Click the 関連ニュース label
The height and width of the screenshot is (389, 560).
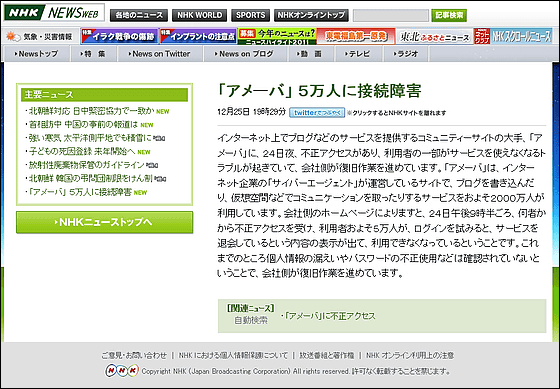coord(251,308)
